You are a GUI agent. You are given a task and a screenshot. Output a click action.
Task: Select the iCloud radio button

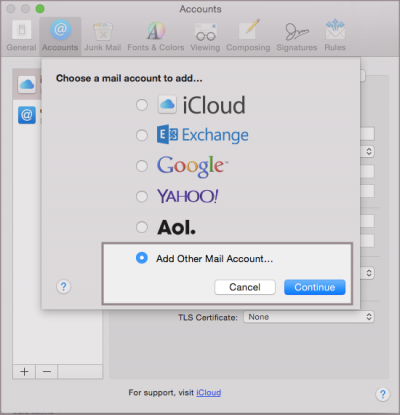pos(142,105)
